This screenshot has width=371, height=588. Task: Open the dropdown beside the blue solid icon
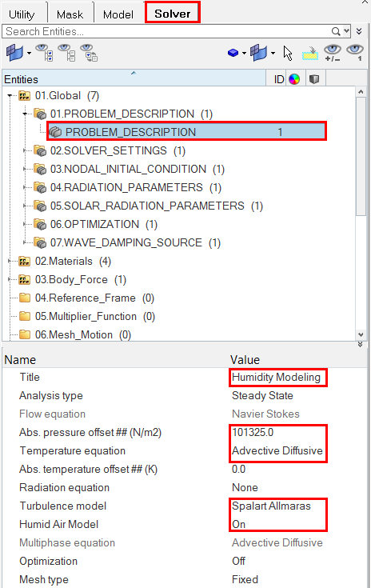click(244, 54)
